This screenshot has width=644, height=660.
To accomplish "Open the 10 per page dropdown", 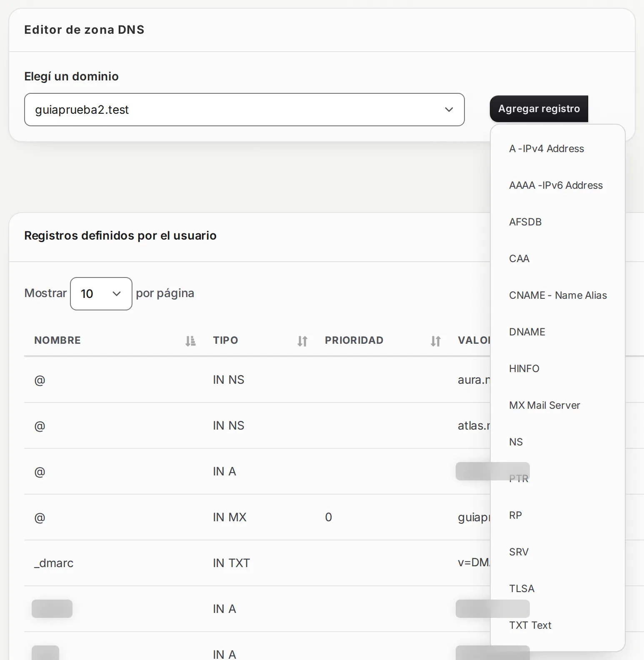I will (101, 294).
